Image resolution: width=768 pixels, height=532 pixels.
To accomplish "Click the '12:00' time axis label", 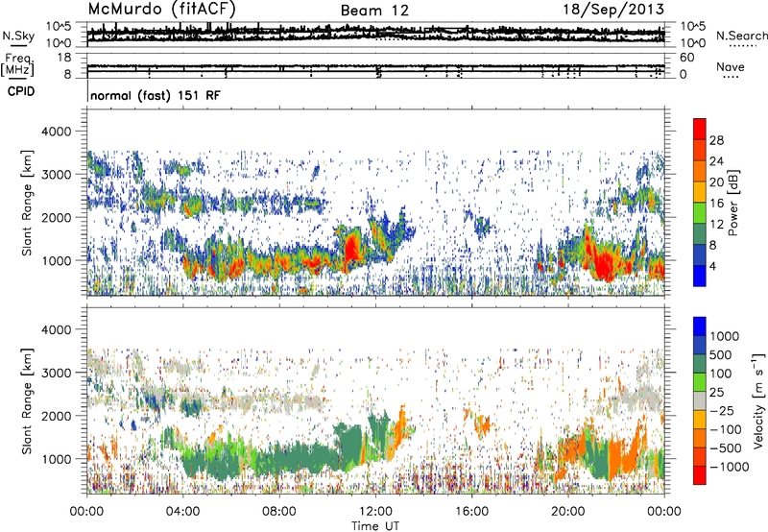I will [x=375, y=512].
